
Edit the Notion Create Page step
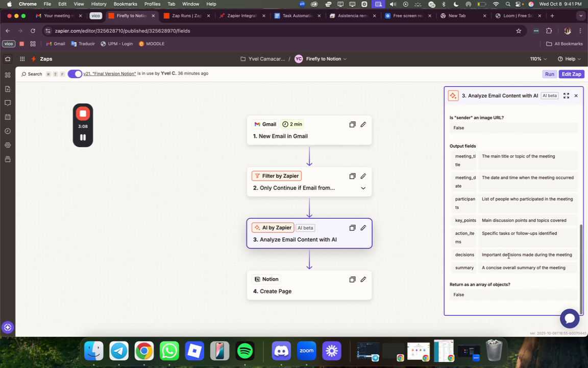363,280
